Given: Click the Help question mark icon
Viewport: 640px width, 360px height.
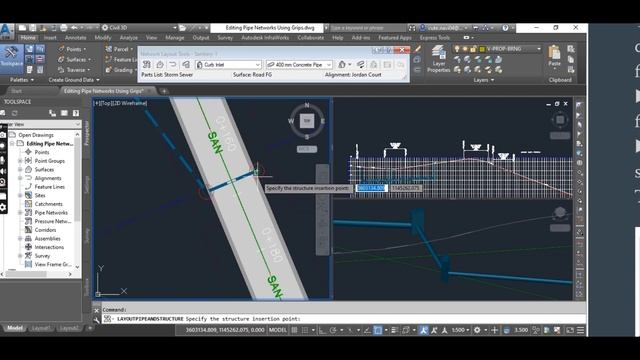Looking at the screenshot, I should pos(505,28).
